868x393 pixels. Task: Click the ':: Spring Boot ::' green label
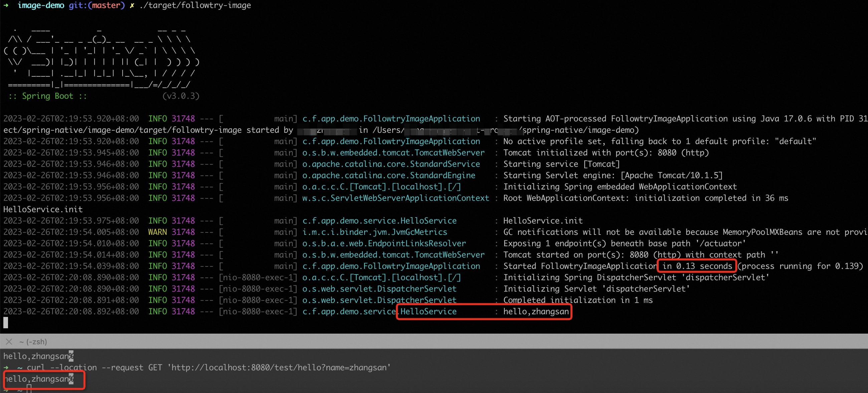pyautogui.click(x=47, y=96)
